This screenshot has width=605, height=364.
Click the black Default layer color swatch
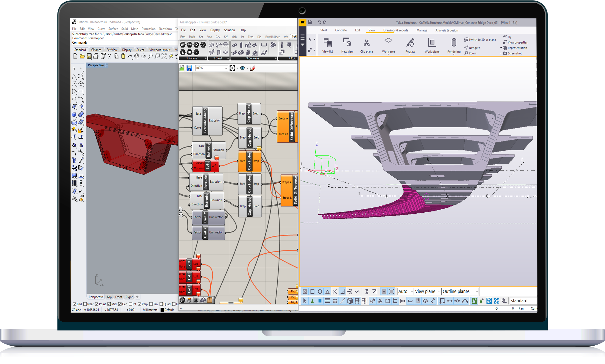click(162, 310)
